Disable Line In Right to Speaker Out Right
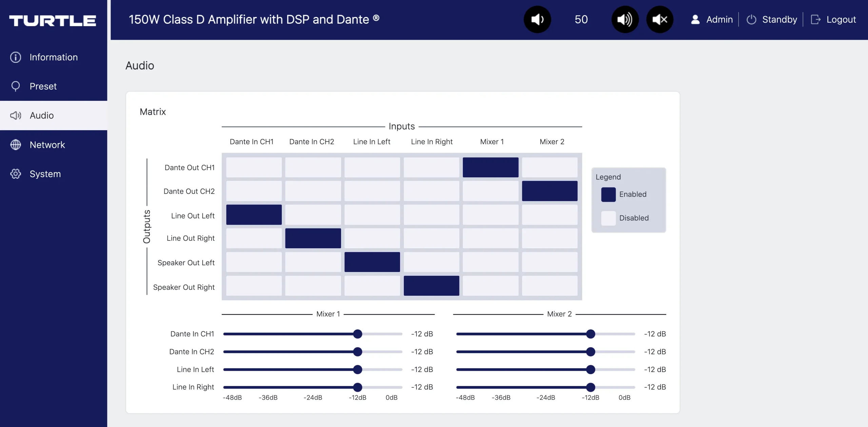Image resolution: width=868 pixels, height=427 pixels. point(431,286)
